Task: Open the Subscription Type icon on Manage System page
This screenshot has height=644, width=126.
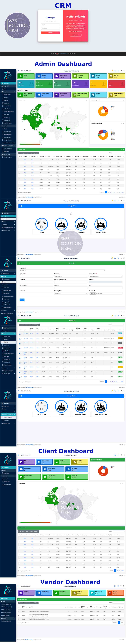Action: [x=101, y=407]
